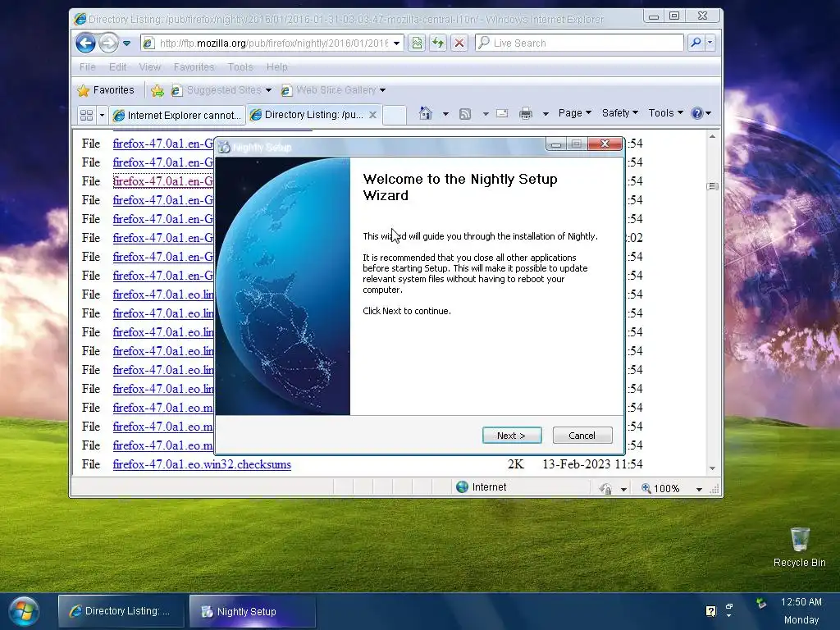
Task: Switch to the 'Internet Explorer cannot...' tab
Action: point(177,115)
